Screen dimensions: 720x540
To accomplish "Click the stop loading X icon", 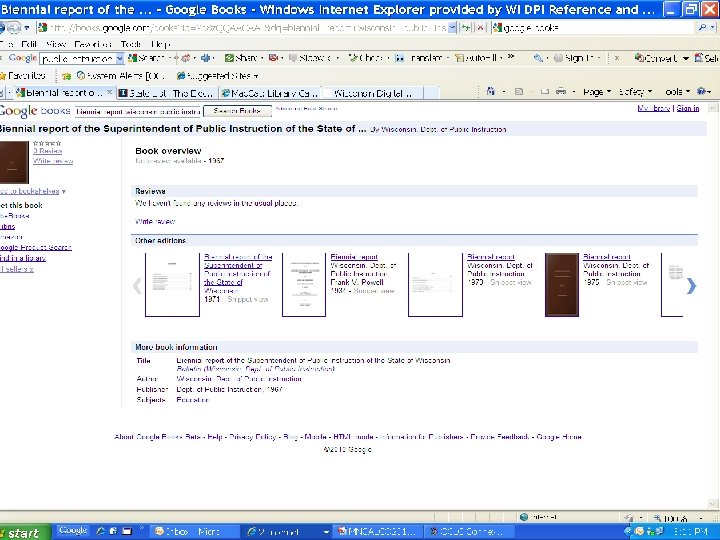I will (480, 28).
